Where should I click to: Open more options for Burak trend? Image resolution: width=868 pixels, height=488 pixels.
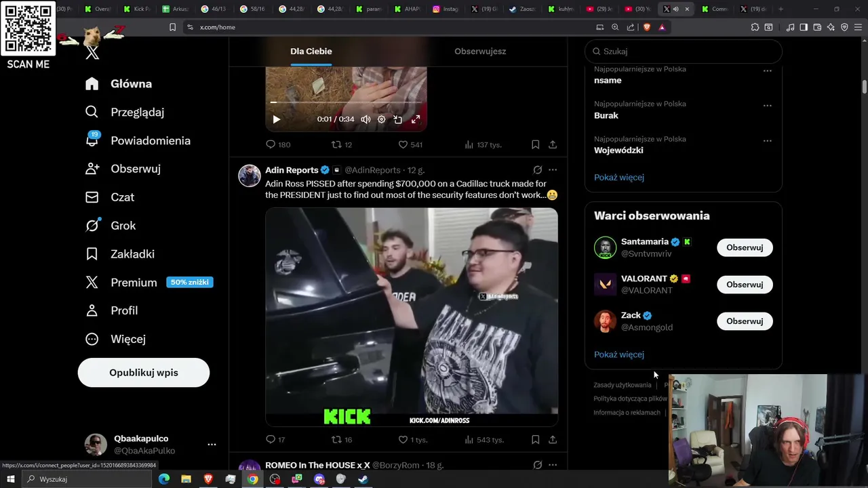point(767,106)
